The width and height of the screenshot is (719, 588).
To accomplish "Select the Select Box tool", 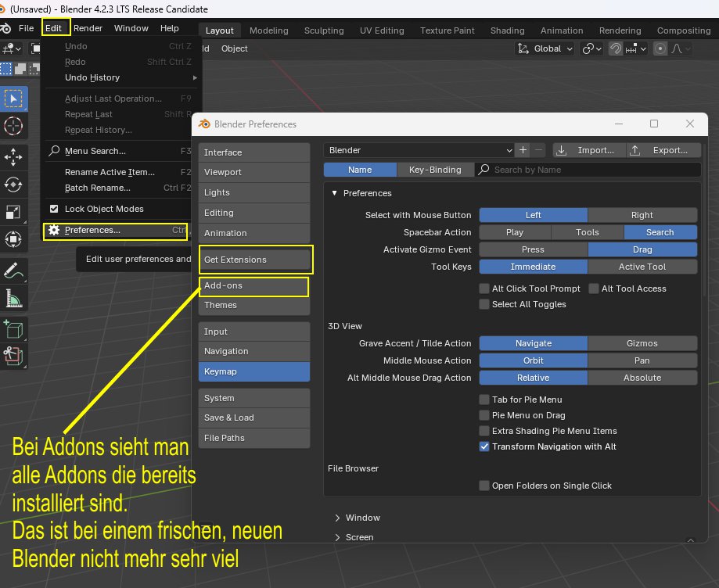I will click(13, 99).
